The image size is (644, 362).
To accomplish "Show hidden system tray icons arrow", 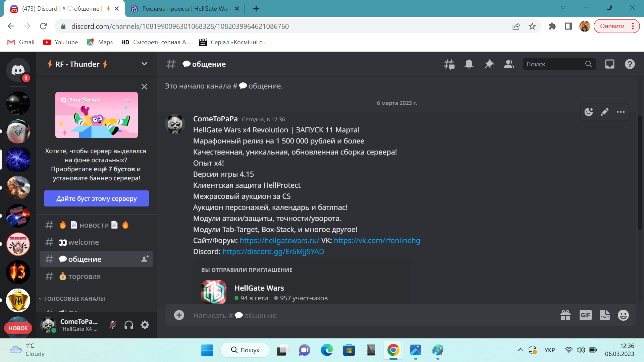I will [x=520, y=350].
